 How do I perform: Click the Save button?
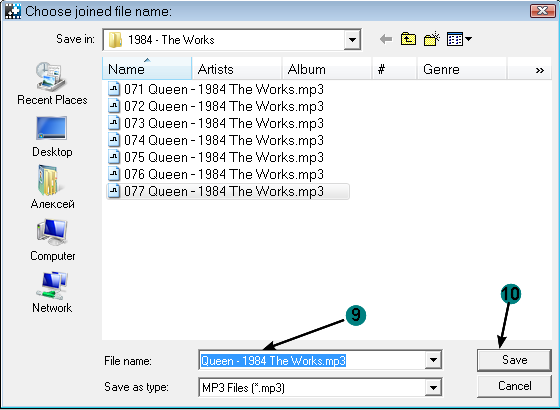tap(514, 360)
